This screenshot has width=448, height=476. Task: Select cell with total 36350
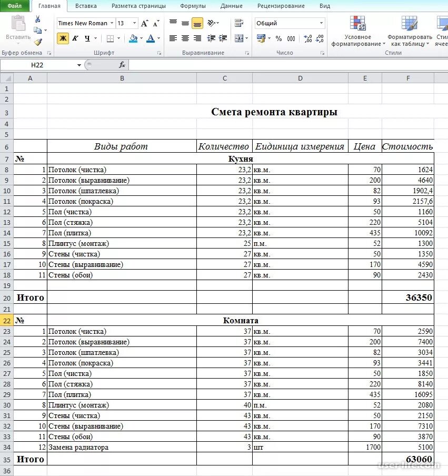click(408, 297)
